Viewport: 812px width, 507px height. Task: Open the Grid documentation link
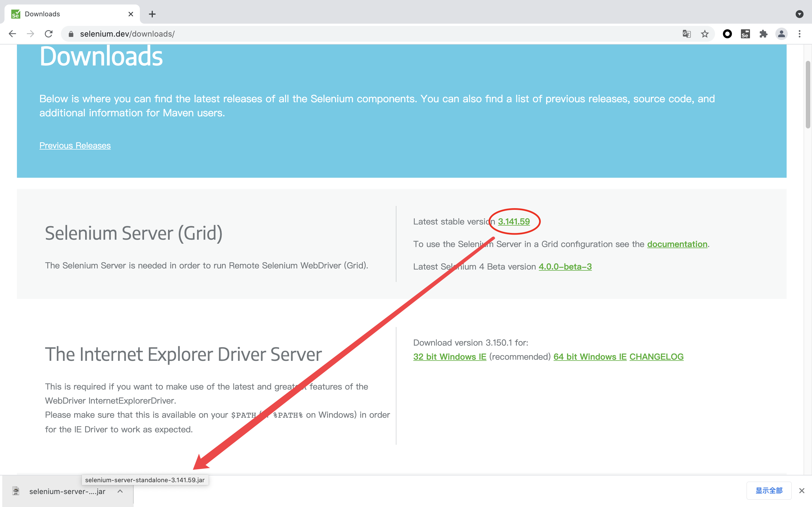677,244
